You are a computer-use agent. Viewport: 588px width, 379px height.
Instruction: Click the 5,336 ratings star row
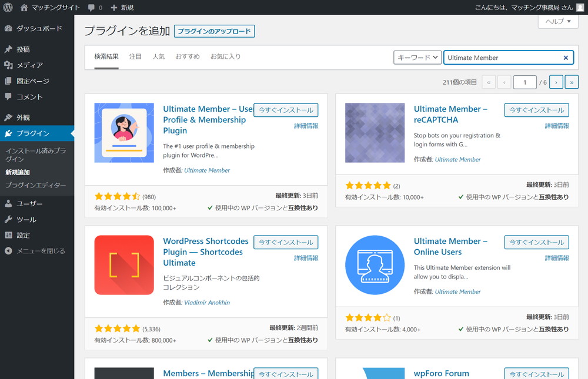[x=117, y=329]
